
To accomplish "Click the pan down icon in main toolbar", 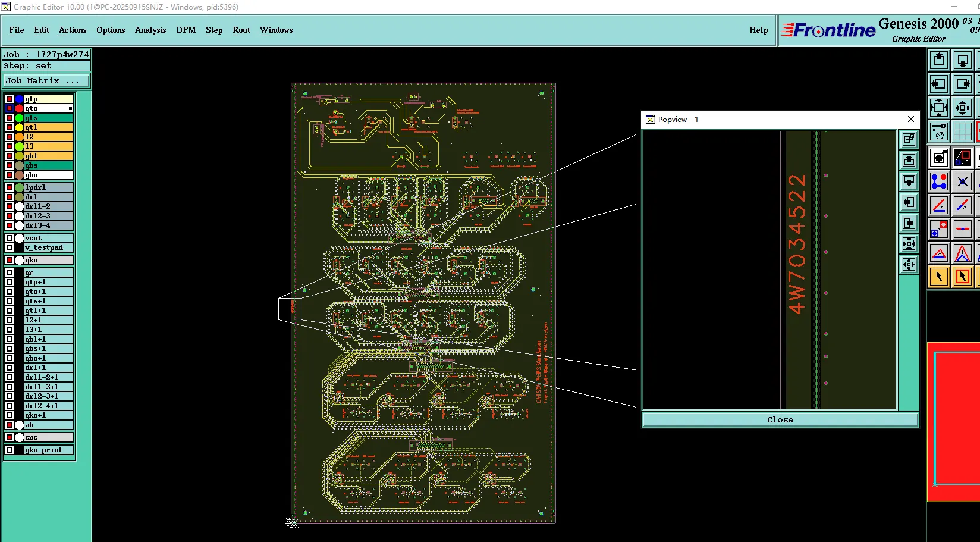I will coord(963,60).
